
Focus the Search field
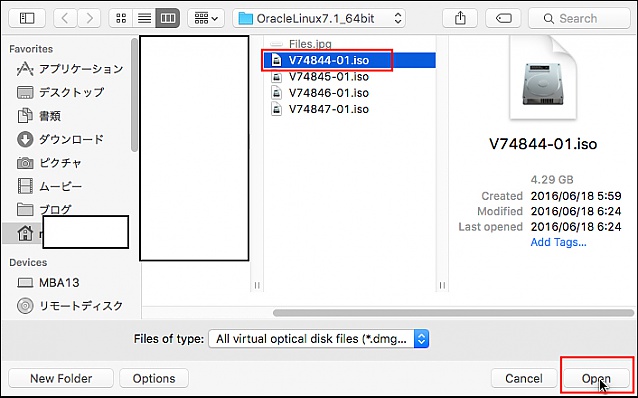point(579,18)
